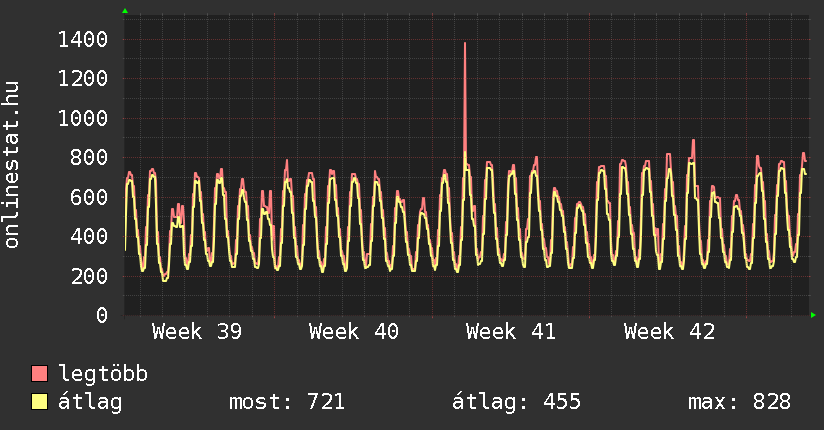824x430 pixels.
Task: Click the 'max: 828' statistic
Action: pyautogui.click(x=739, y=402)
